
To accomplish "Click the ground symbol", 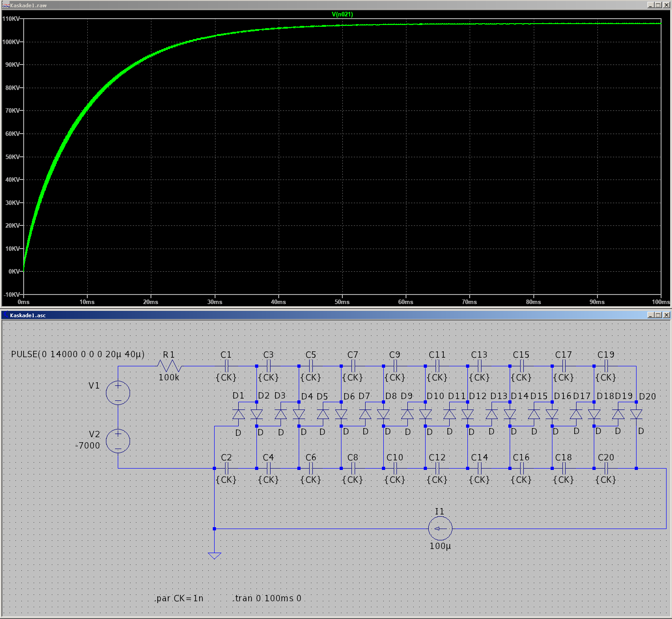I will tap(214, 555).
